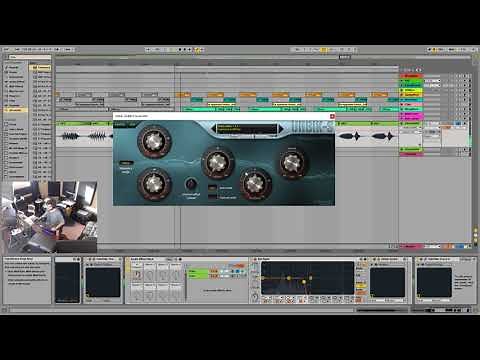Select the first green chain in rack chain list
Viewport: 480px width, 360px height.
[198, 271]
